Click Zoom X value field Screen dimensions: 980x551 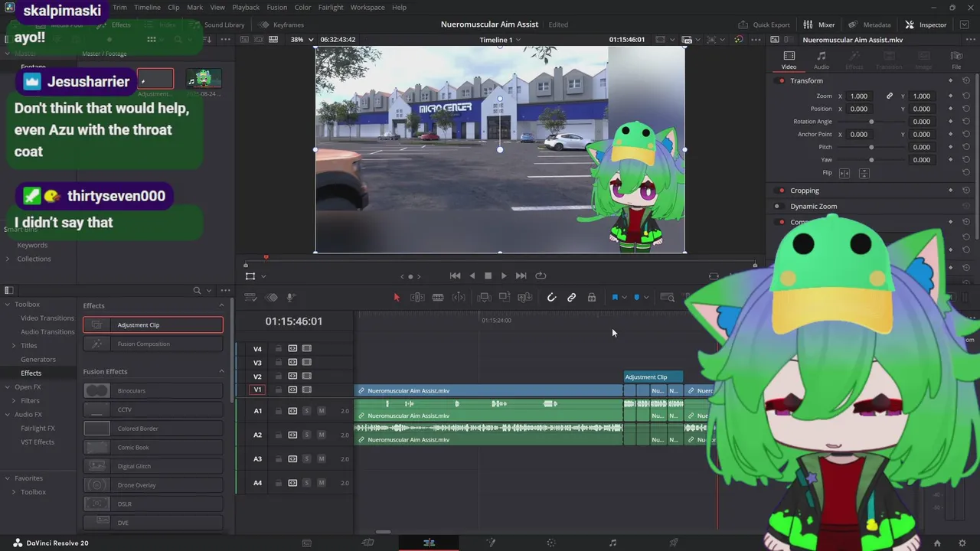click(x=859, y=96)
